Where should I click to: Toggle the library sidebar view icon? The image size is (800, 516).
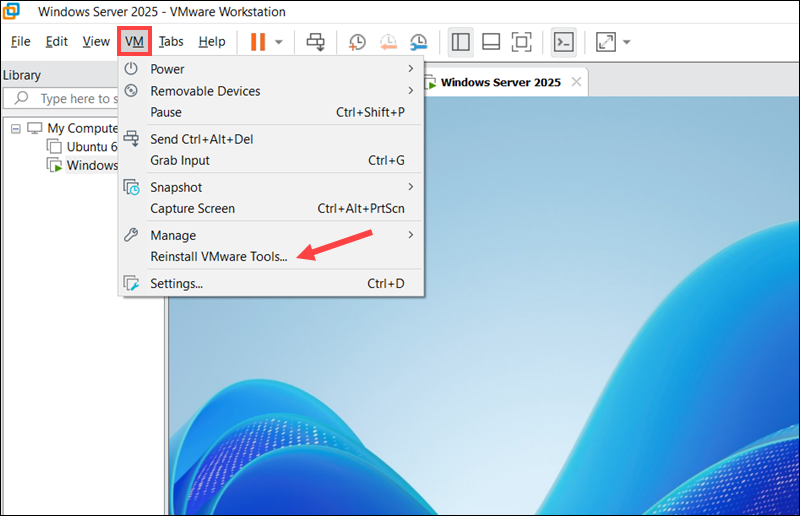[x=461, y=42]
